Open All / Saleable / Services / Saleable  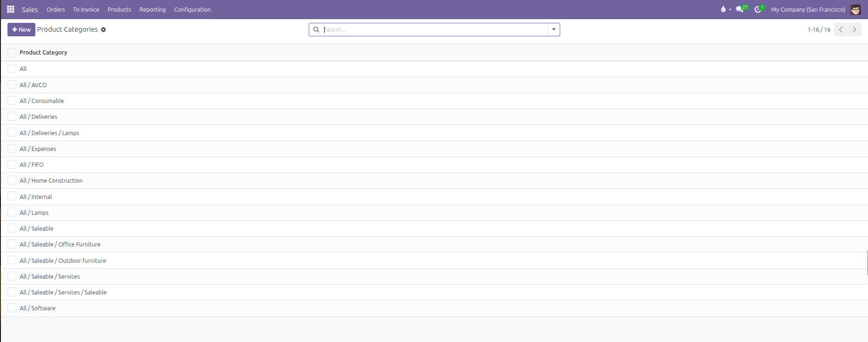pos(434,292)
